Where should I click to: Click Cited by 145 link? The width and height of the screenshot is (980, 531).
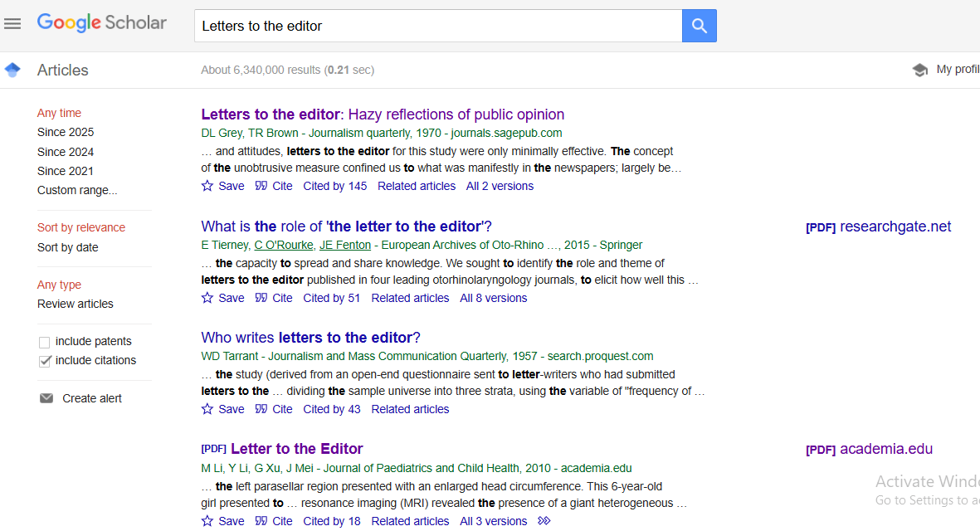tap(335, 186)
